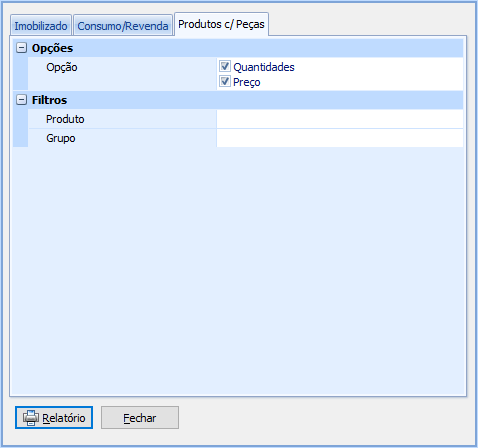
Task: Click the empty area below Filtros
Action: coord(238,271)
